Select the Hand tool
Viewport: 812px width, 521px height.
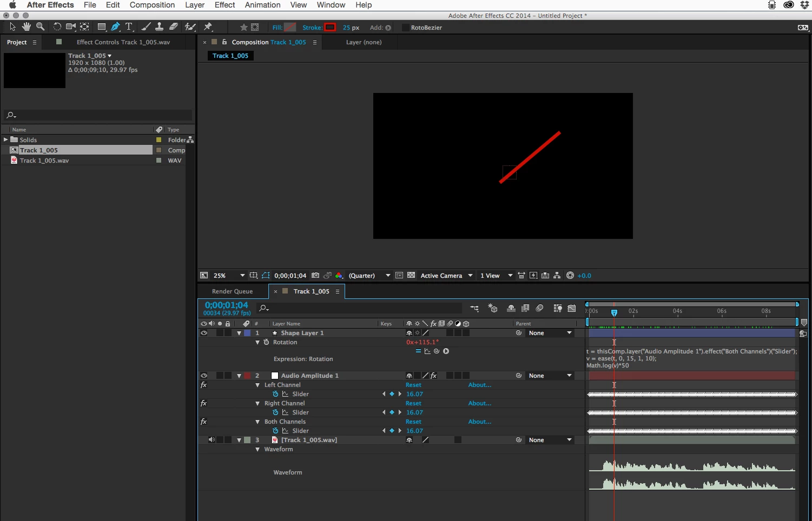pos(27,26)
